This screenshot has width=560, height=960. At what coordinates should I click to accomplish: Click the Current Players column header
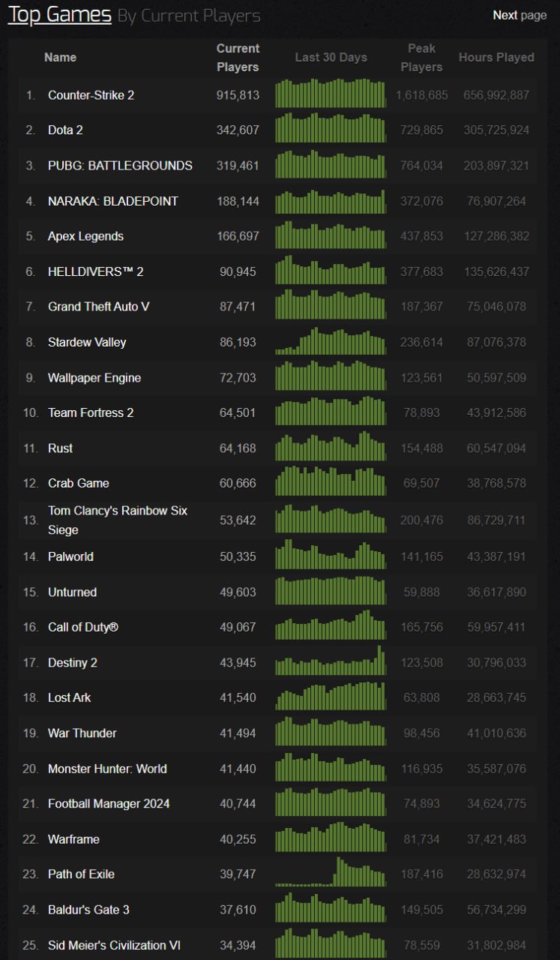[x=238, y=58]
